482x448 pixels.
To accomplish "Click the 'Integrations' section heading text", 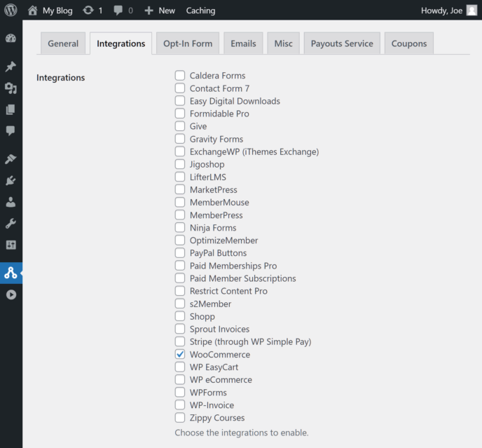I will 60,78.
